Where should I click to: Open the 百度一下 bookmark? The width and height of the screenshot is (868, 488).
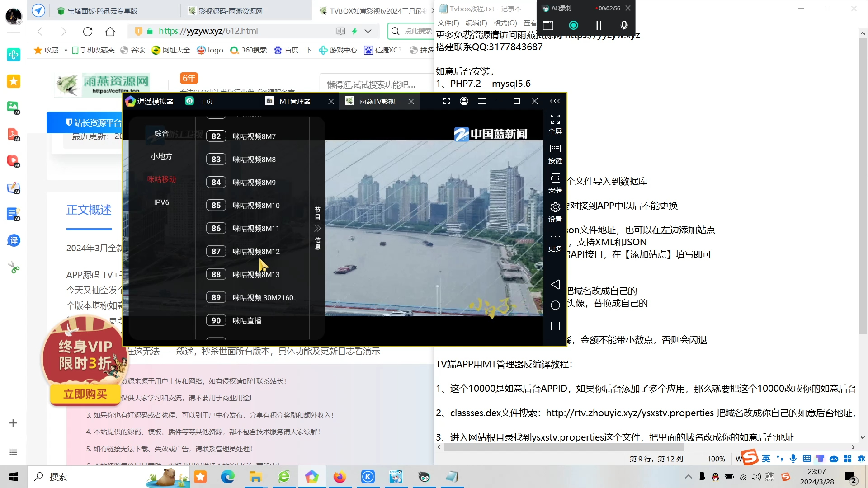pos(293,50)
